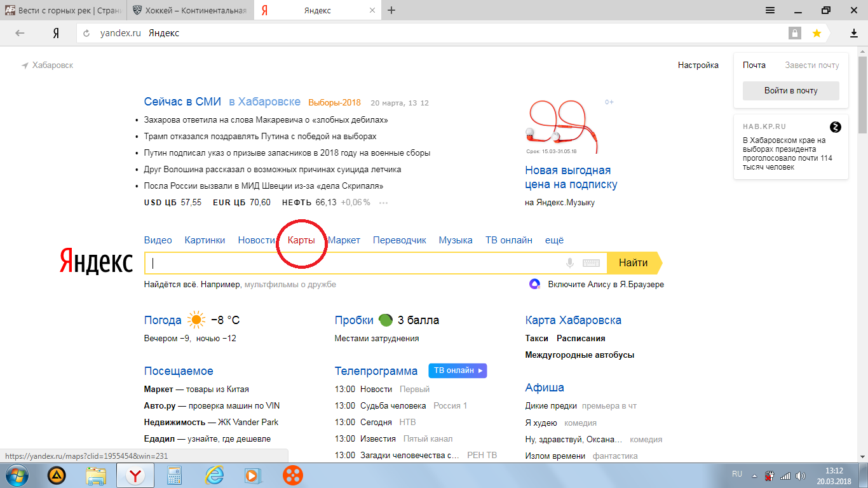Open Calculator from the taskbar

(174, 475)
